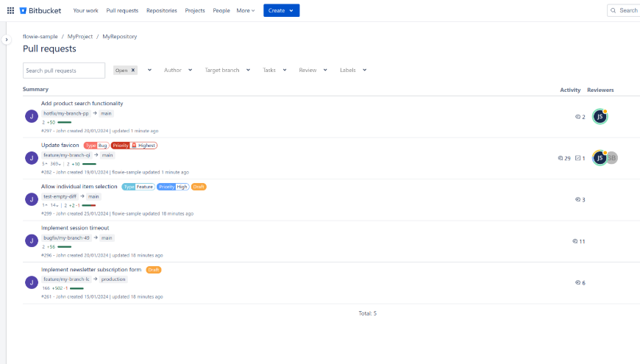Go to MyProject breadcrumb
This screenshot has height=364, width=640.
tap(80, 36)
